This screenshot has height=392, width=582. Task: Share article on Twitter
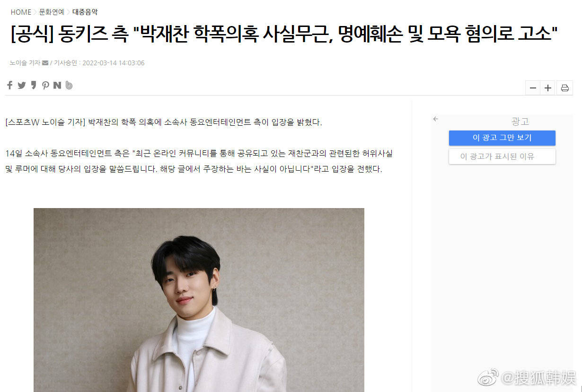point(22,85)
